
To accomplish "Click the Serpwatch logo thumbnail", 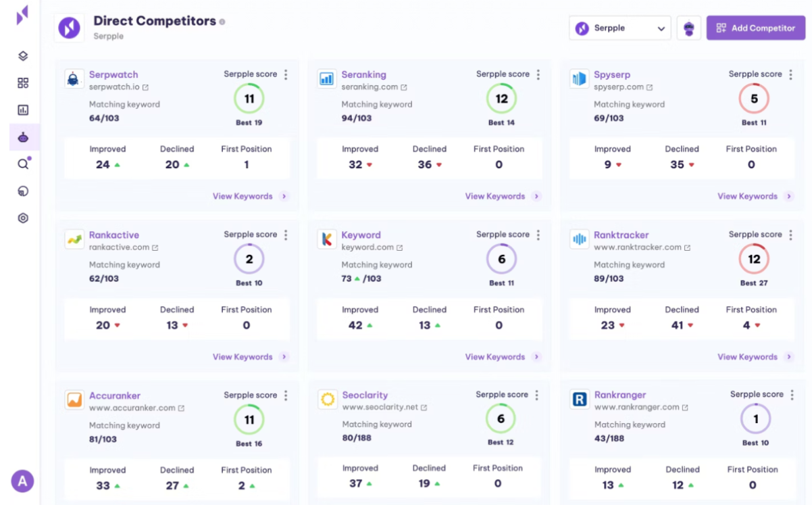I will click(74, 78).
